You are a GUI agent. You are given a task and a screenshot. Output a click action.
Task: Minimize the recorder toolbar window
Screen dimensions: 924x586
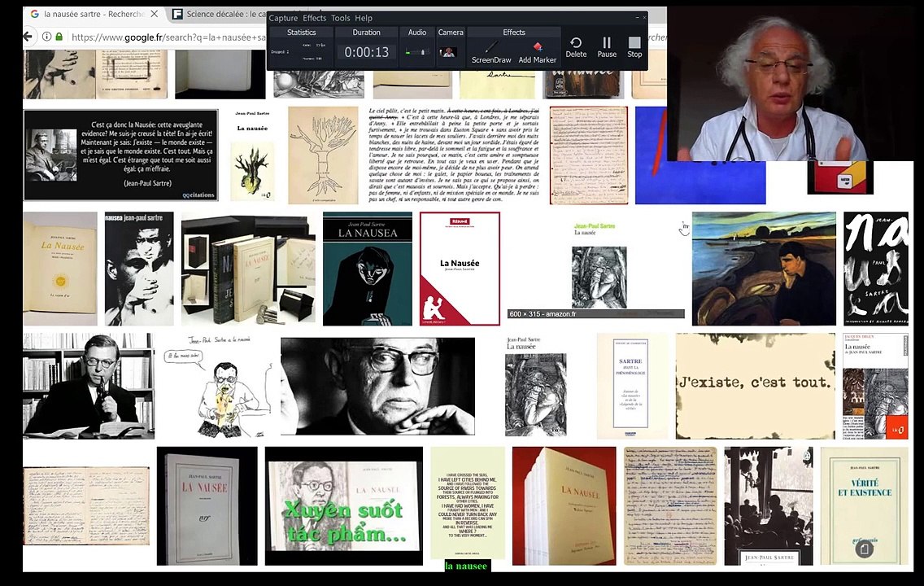coord(636,18)
